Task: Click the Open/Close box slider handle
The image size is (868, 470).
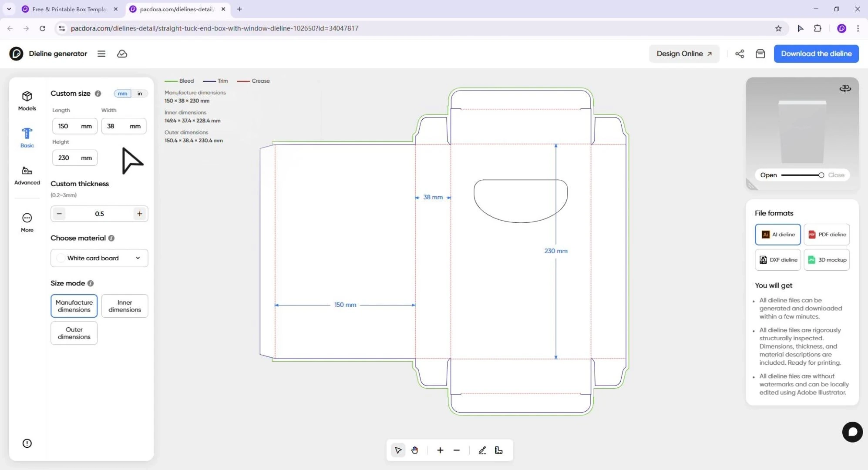Action: pyautogui.click(x=821, y=175)
